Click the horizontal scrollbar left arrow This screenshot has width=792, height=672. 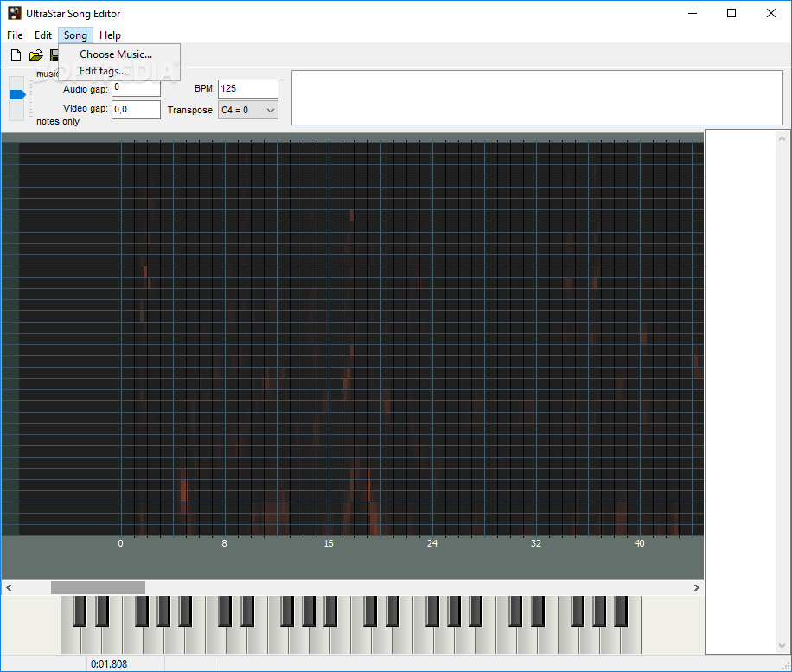coord(9,587)
